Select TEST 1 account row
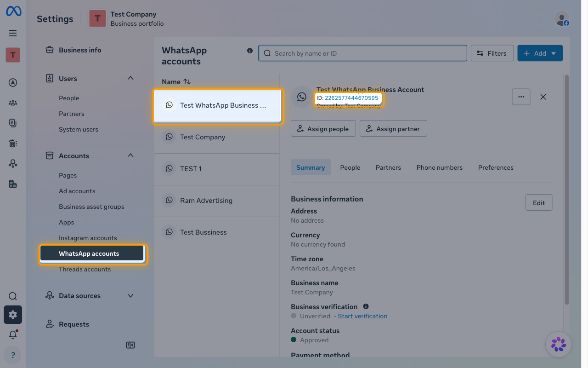This screenshot has height=368, width=588. (217, 169)
